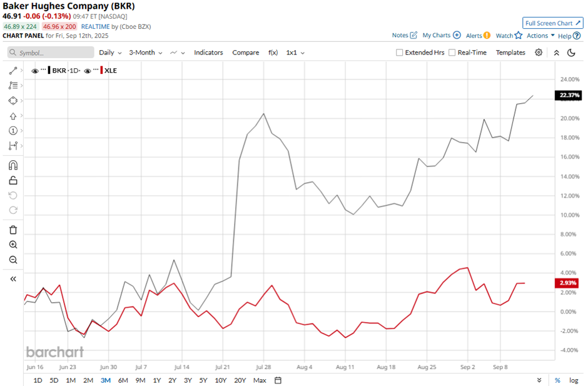
Task: Open the 3-Month period dropdown
Action: tap(146, 53)
